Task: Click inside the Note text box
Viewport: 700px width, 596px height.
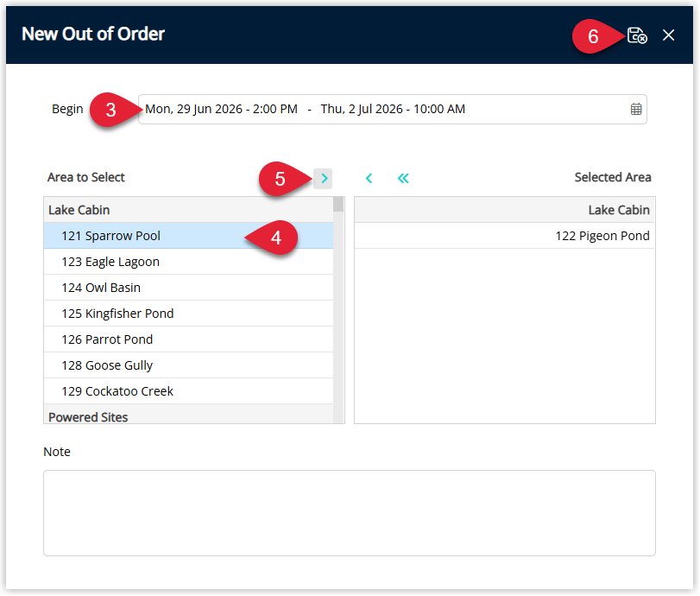Action: (x=350, y=513)
